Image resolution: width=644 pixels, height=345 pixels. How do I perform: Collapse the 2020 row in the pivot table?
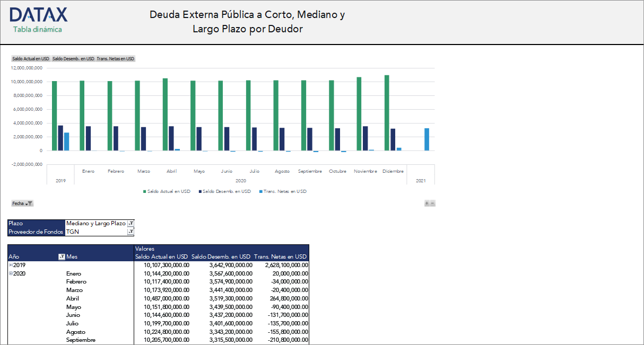(x=10, y=273)
